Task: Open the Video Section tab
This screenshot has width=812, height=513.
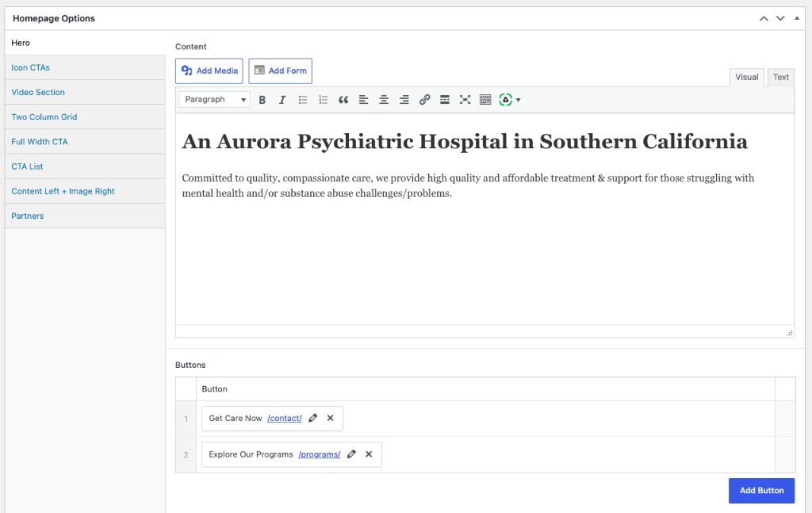Action: point(85,92)
